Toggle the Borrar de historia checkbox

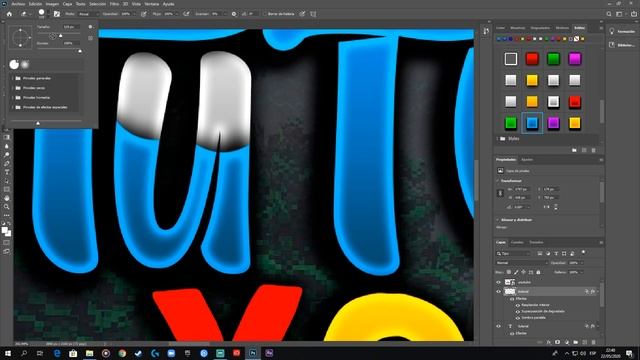click(264, 14)
